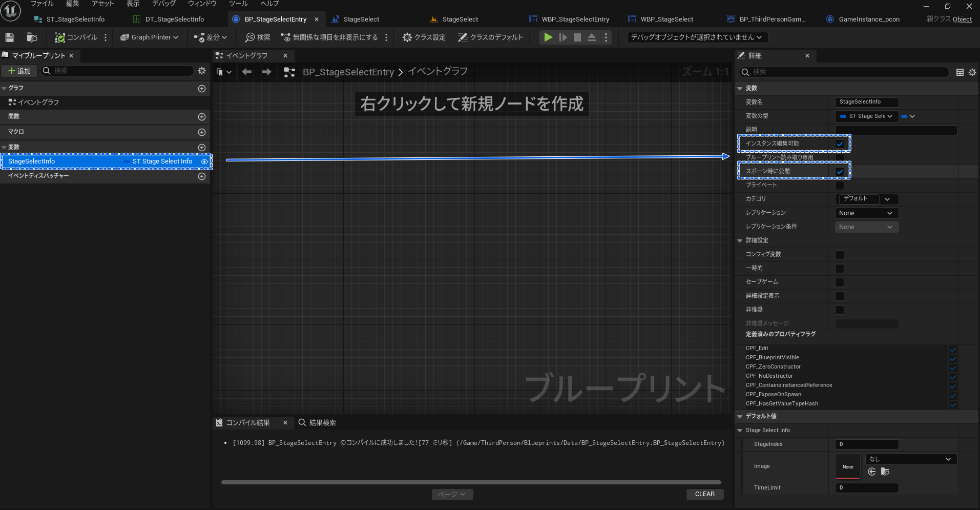Toggle visibility eye on StageSelectInfo variable

coord(204,161)
